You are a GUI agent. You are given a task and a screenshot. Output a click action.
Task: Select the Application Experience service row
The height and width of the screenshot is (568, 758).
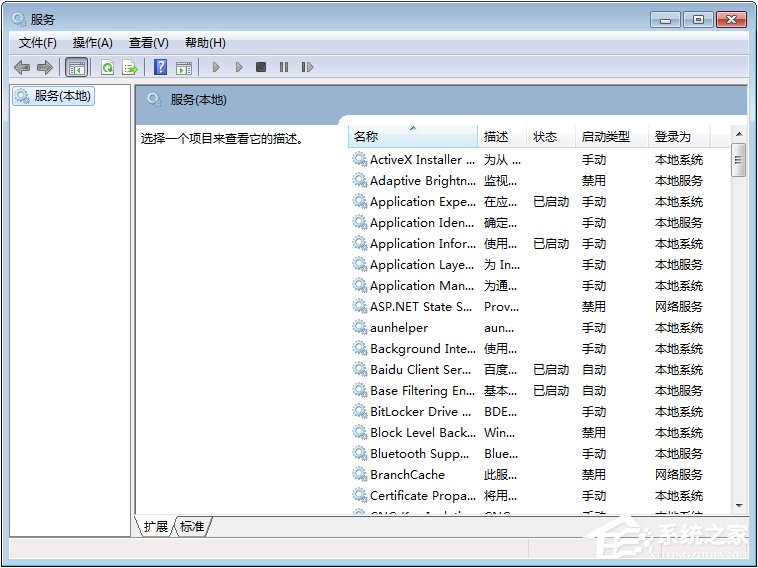point(539,202)
